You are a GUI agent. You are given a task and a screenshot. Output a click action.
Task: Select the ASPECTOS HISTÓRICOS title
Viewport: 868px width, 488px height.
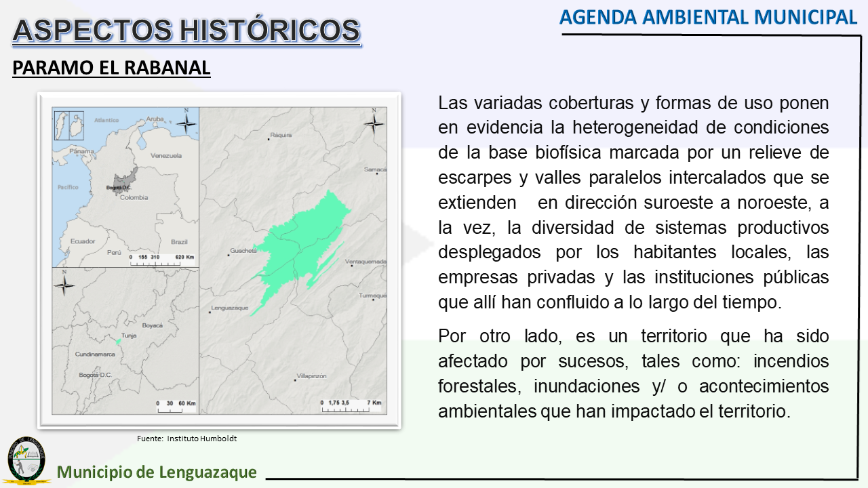[186, 31]
